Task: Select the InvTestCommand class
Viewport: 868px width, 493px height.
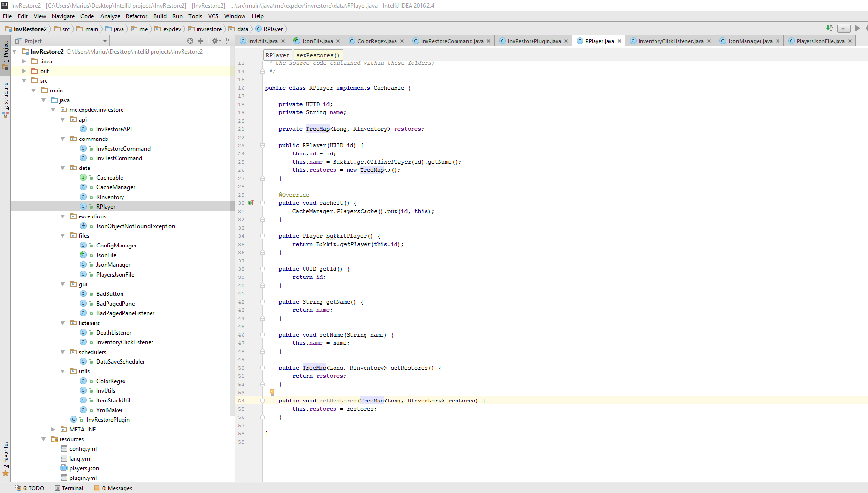Action: coord(119,158)
